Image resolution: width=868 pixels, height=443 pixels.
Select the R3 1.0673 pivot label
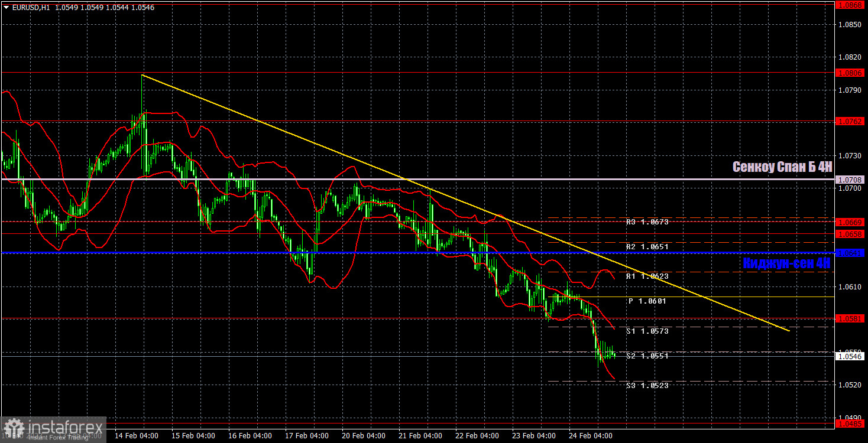point(647,222)
